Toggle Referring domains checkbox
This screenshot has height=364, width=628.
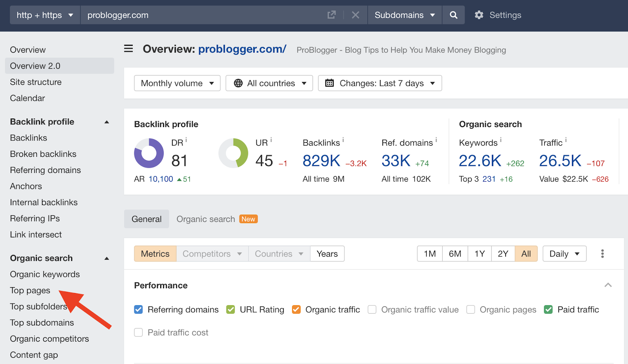[139, 309]
